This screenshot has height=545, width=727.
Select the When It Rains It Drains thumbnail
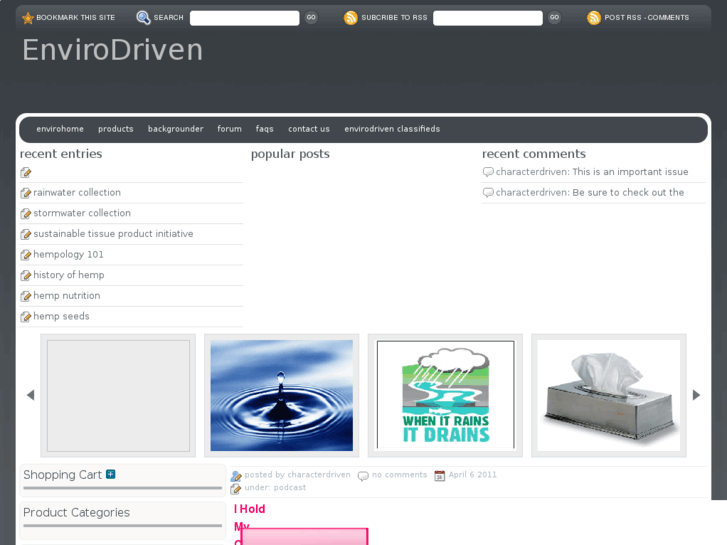pyautogui.click(x=445, y=395)
